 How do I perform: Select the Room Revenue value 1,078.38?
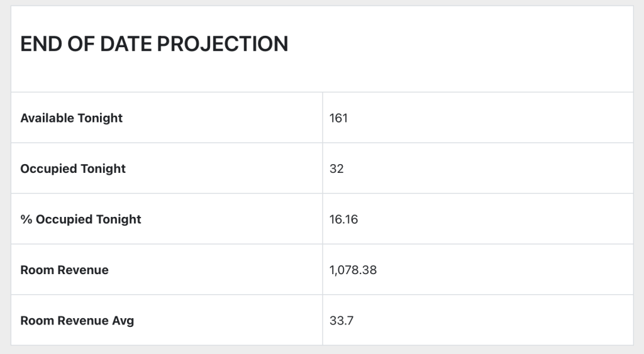point(353,270)
